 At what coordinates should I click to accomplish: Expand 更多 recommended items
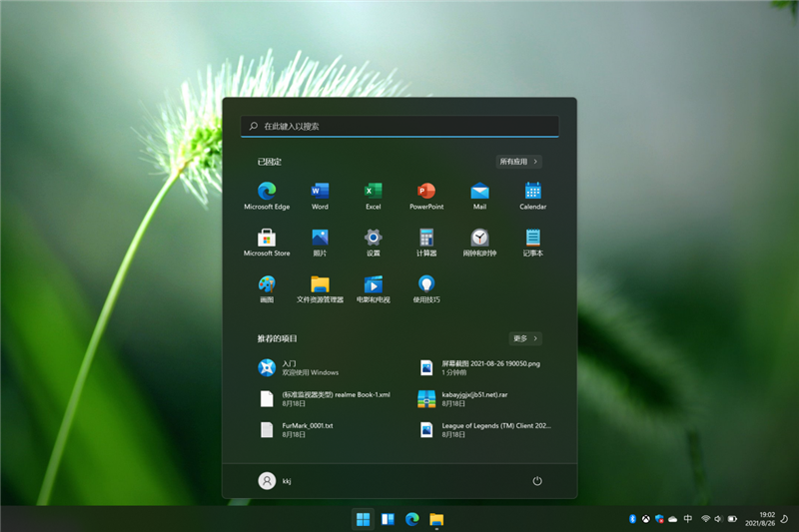click(x=525, y=338)
